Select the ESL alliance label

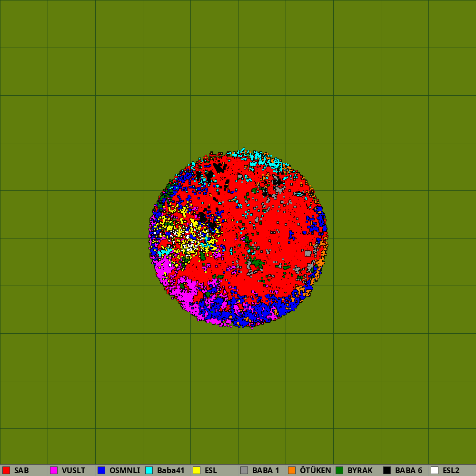pyautogui.click(x=211, y=471)
